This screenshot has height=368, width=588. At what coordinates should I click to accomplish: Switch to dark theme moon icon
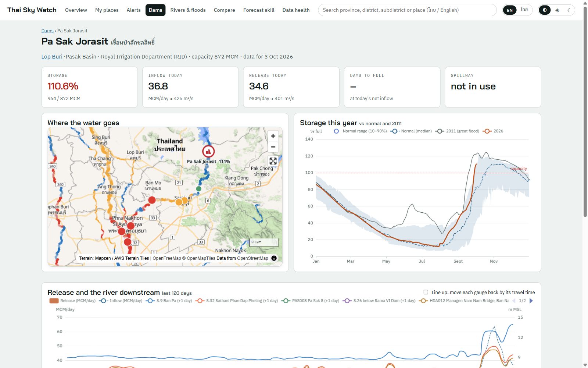click(x=569, y=10)
